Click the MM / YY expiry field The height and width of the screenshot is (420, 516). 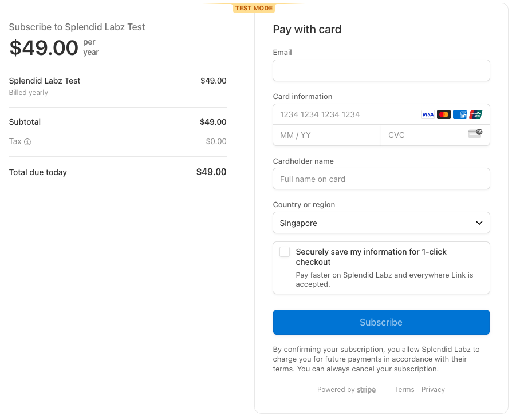[326, 135]
